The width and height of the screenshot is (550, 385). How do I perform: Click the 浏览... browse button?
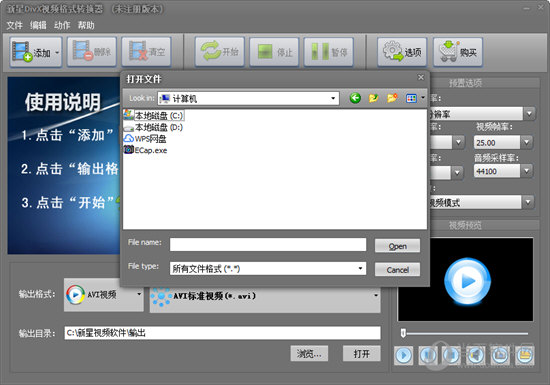309,353
